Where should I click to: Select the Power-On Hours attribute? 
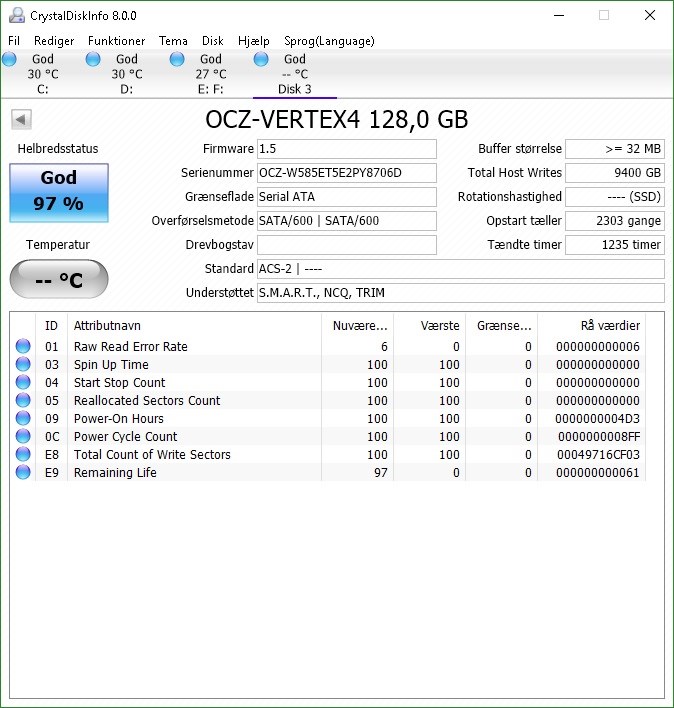(x=118, y=419)
